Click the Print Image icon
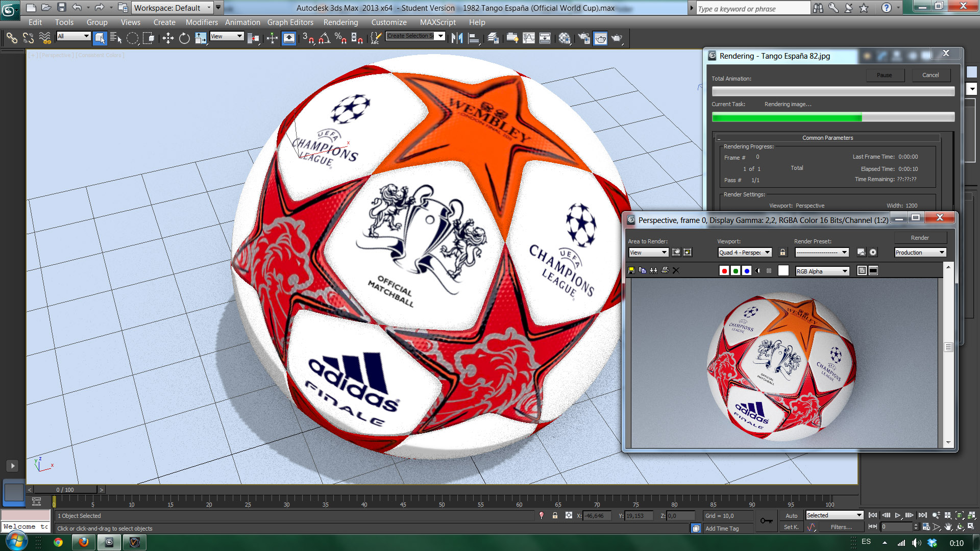Viewport: 980px width, 551px height. coord(665,271)
